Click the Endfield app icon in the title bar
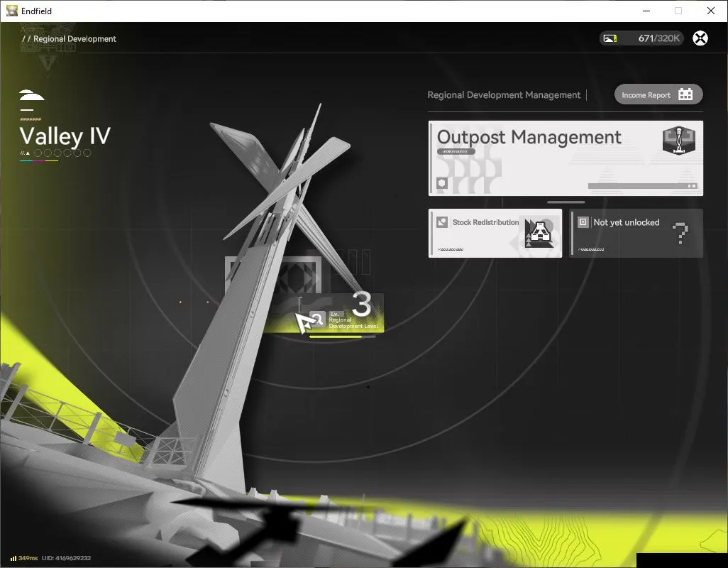Viewport: 728px width, 568px height. [11, 11]
